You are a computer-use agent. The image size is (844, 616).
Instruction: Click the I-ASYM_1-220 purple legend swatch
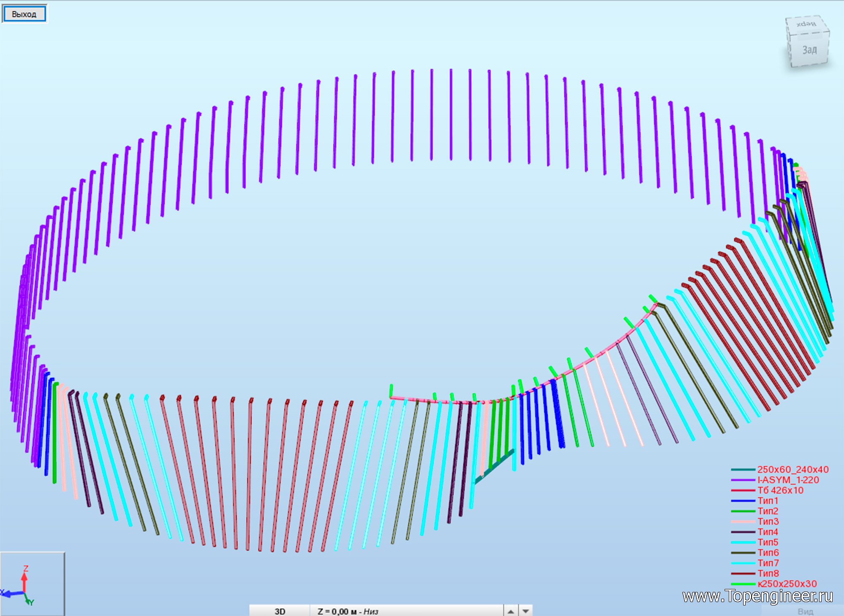point(743,480)
